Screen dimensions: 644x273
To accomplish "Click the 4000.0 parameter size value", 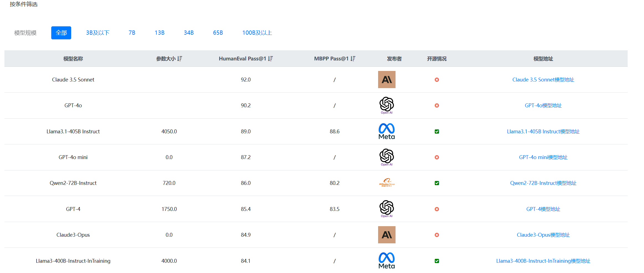I will (169, 261).
